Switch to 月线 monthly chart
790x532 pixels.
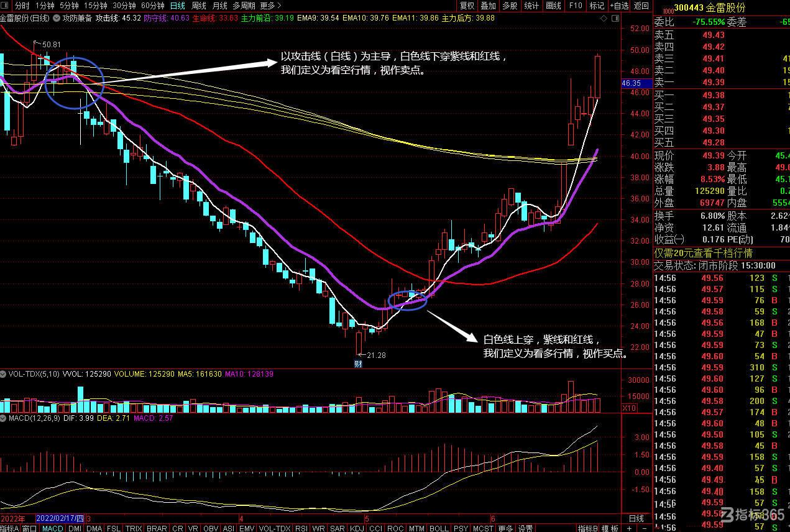[x=220, y=5]
